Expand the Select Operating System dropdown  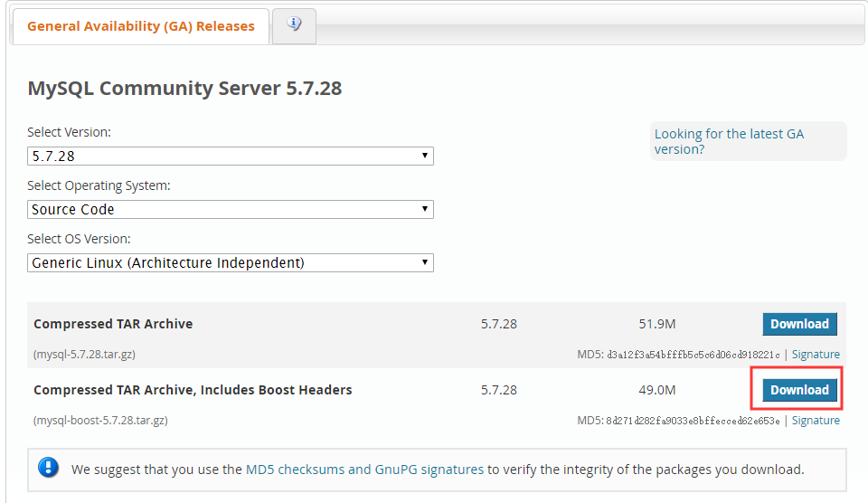tap(231, 209)
